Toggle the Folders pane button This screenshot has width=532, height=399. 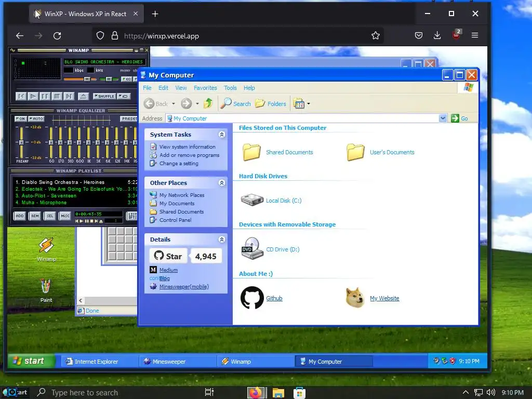click(x=271, y=103)
